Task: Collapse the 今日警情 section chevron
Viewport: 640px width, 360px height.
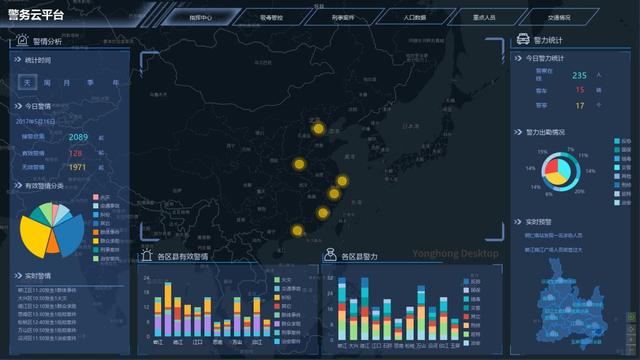Action: tap(18, 106)
